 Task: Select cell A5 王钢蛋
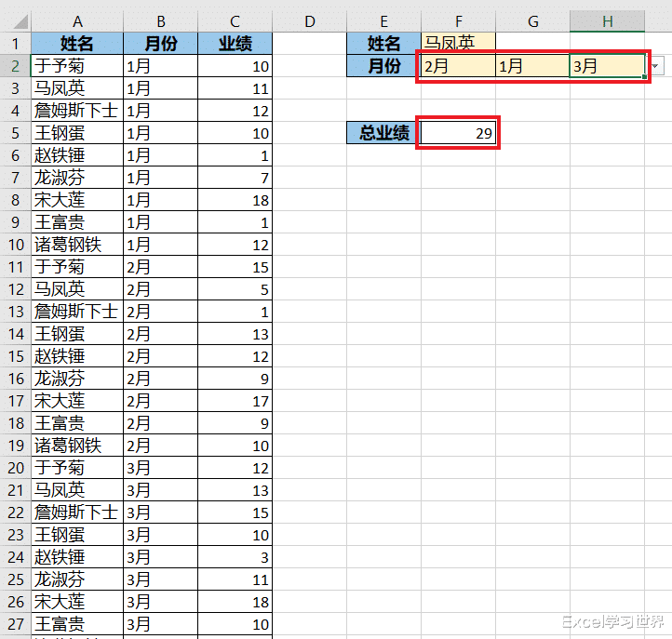77,133
